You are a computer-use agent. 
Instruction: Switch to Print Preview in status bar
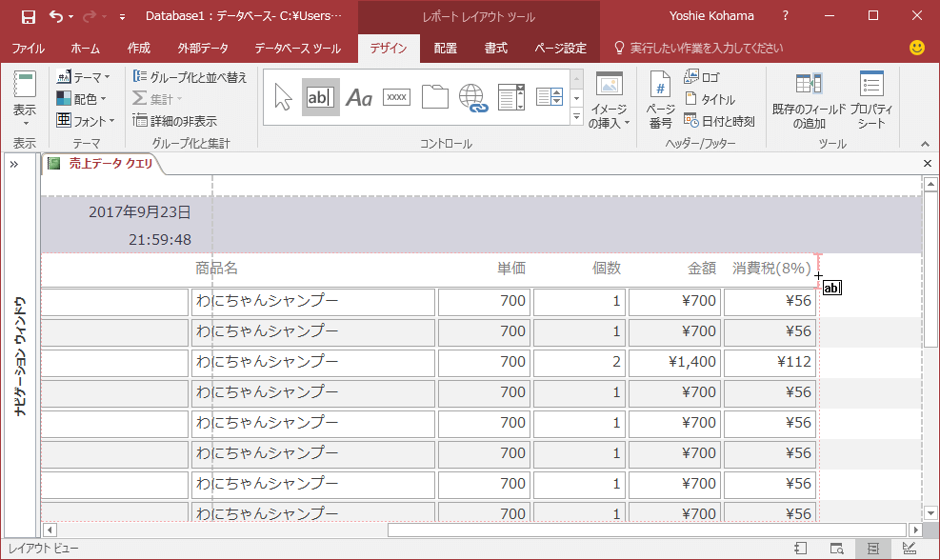(x=836, y=548)
